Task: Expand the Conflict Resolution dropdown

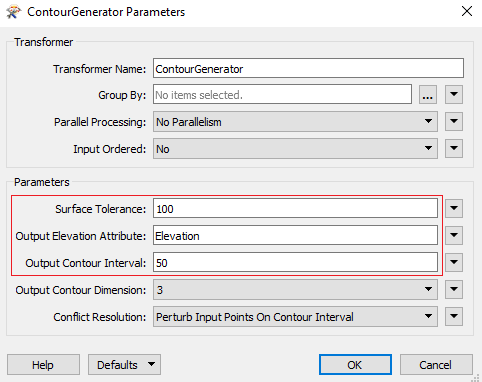Action: tap(295, 317)
